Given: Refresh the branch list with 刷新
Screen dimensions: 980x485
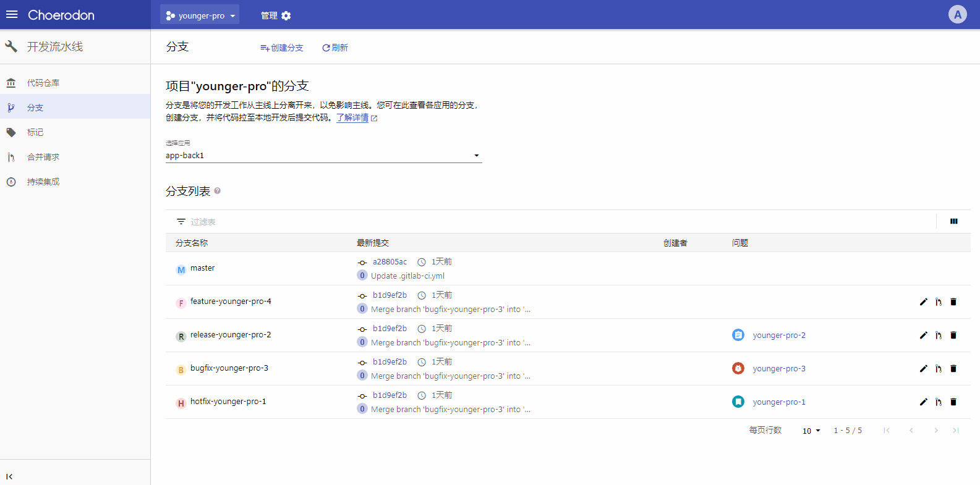Looking at the screenshot, I should pyautogui.click(x=335, y=48).
